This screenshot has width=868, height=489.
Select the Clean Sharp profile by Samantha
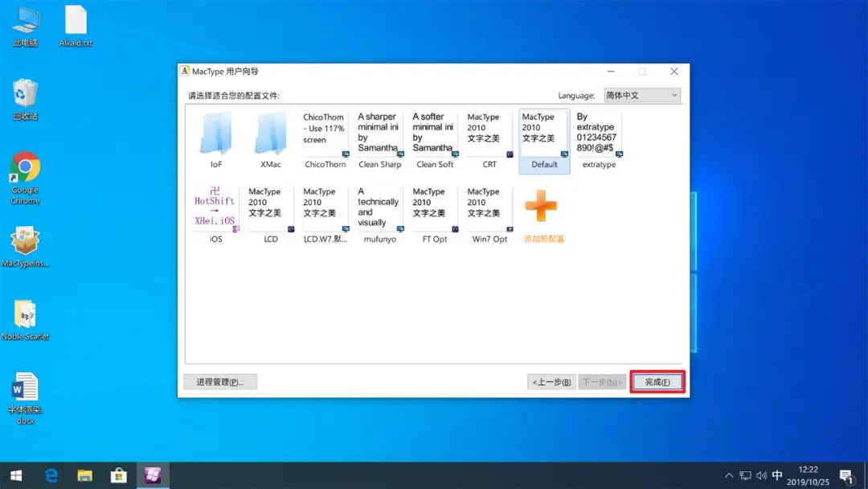point(379,137)
